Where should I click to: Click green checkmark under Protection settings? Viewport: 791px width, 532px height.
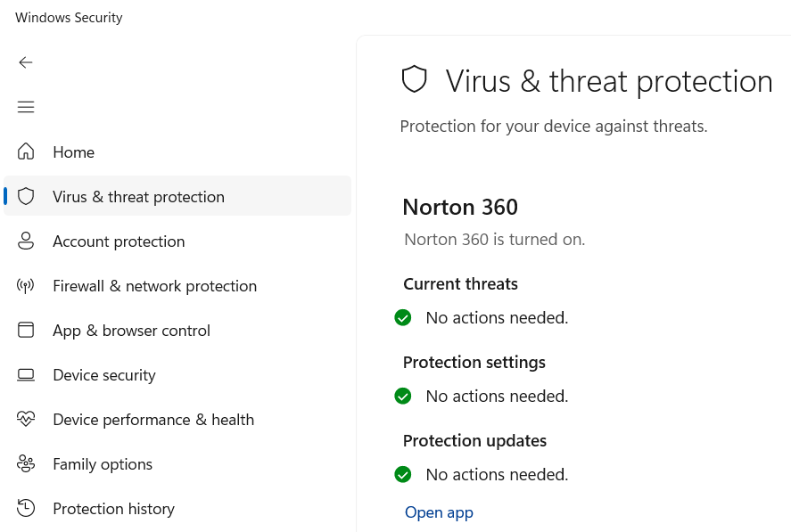pyautogui.click(x=403, y=396)
